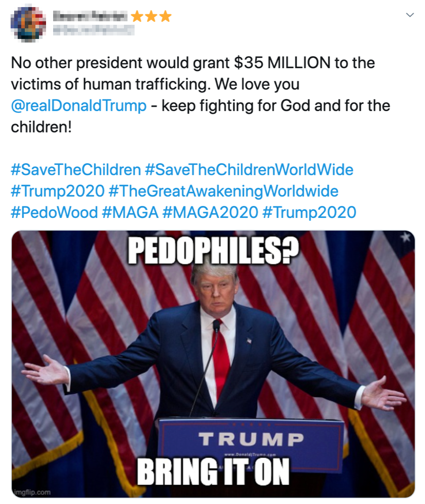Open the tweet author's profile avatar

click(28, 23)
